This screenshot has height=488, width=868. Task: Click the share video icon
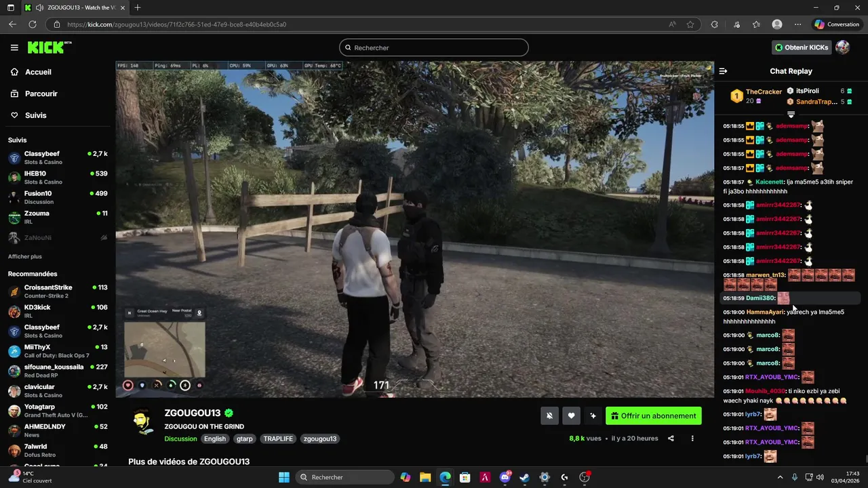pos(671,439)
